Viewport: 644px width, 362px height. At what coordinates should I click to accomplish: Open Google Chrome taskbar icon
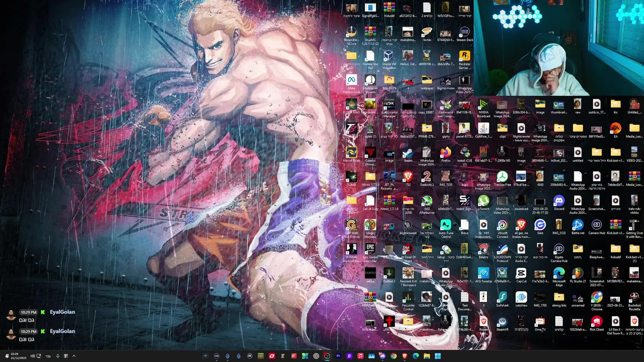pos(393,356)
